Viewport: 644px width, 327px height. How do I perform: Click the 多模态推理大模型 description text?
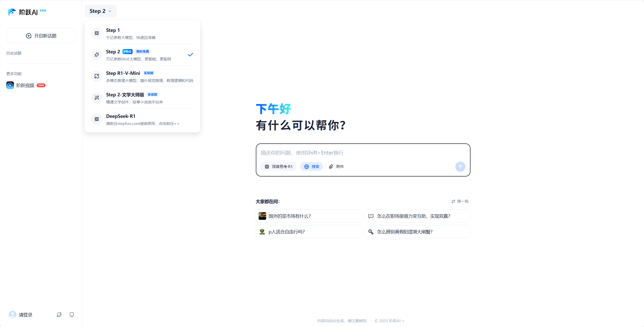(x=150, y=81)
